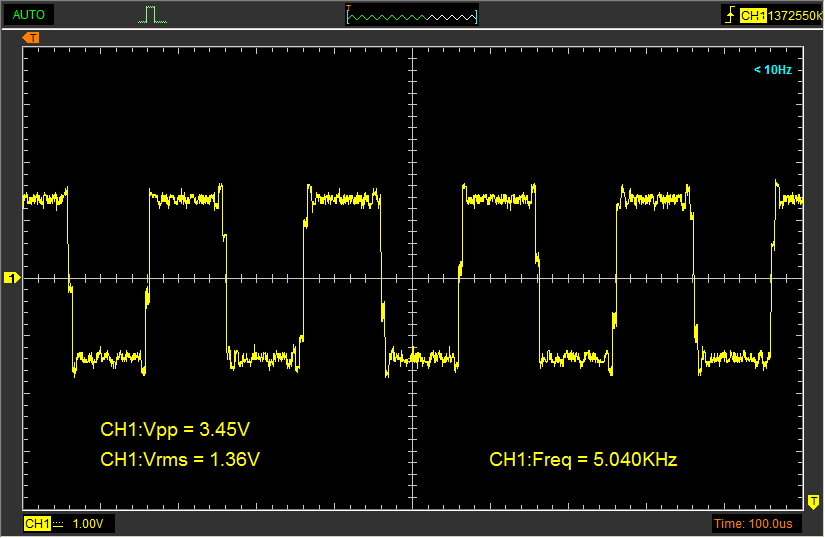Click the 1.00V vertical scale value
This screenshot has height=538, width=825.
[88, 524]
